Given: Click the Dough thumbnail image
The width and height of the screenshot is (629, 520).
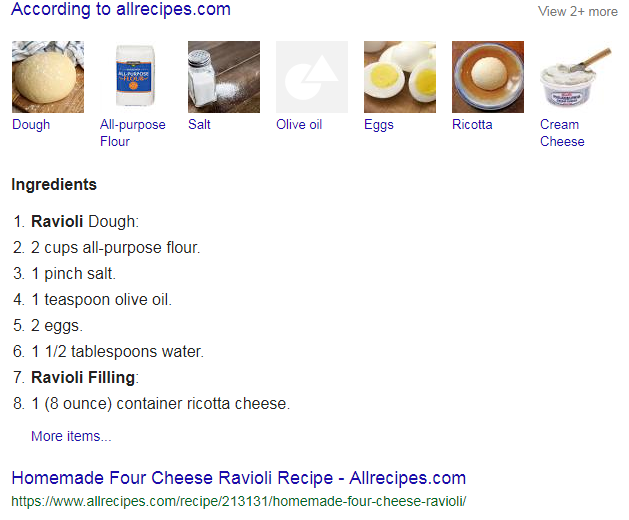Looking at the screenshot, I should click(48, 77).
